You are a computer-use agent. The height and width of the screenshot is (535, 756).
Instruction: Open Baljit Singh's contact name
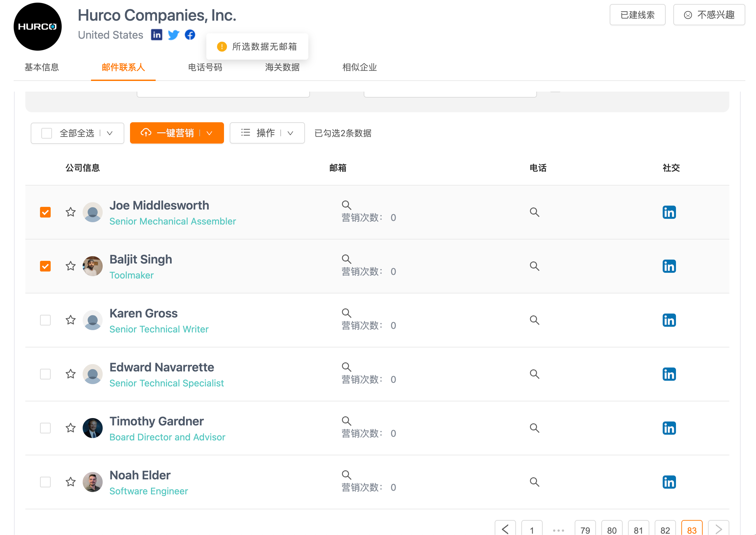141,259
